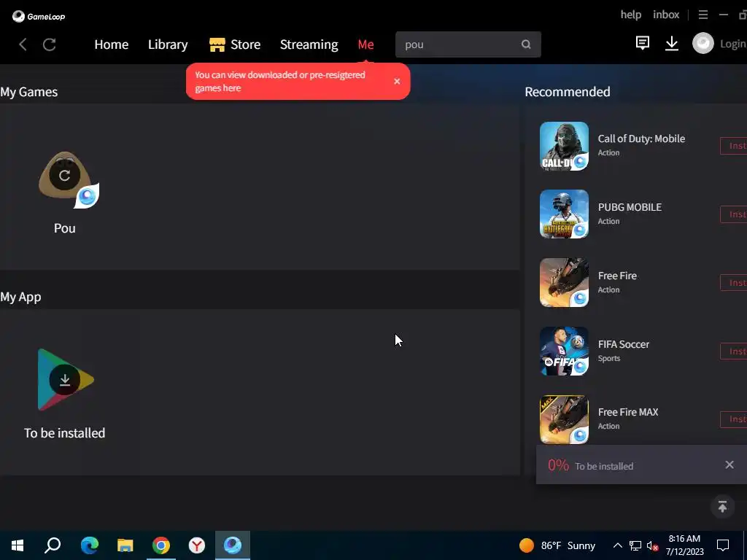Open the Store tab
The image size is (747, 560).
click(235, 44)
